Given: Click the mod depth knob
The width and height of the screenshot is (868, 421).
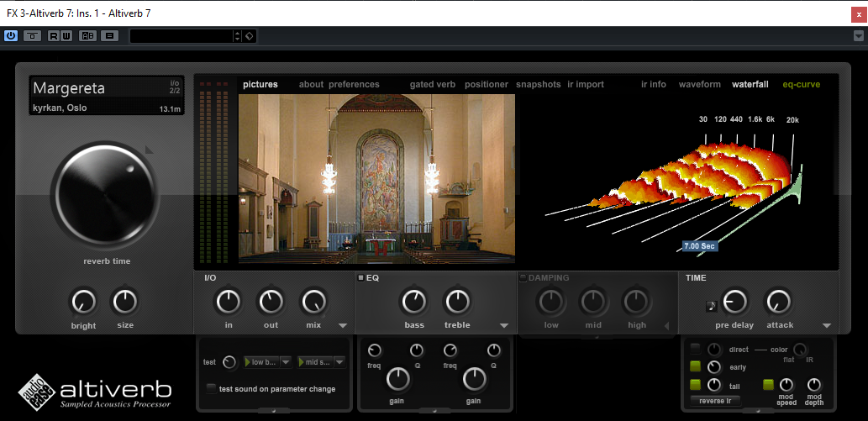Looking at the screenshot, I should point(813,384).
